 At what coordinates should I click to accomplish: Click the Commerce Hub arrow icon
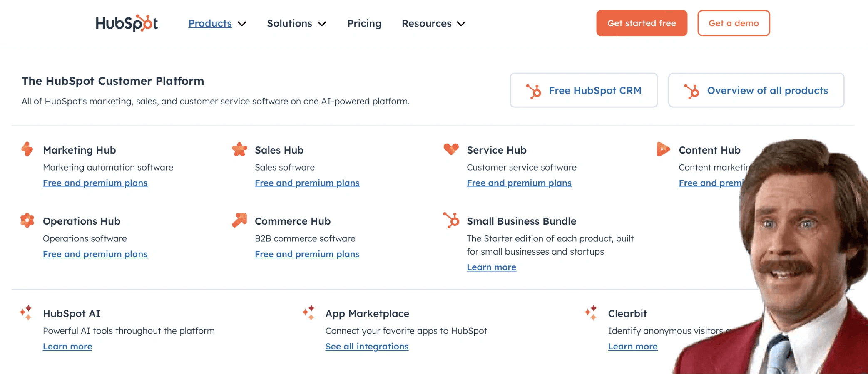[x=239, y=220]
